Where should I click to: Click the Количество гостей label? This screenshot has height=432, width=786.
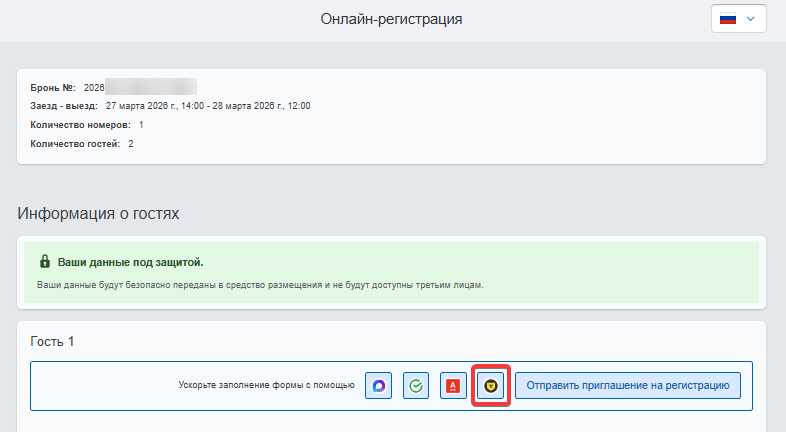coord(75,144)
